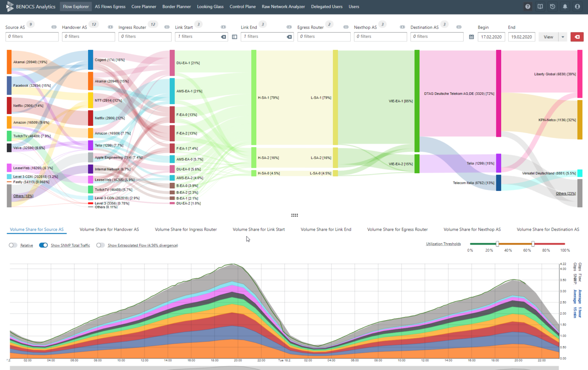This screenshot has width=588, height=370.
Task: Click the column icon between Link filters
Action: coord(234,37)
